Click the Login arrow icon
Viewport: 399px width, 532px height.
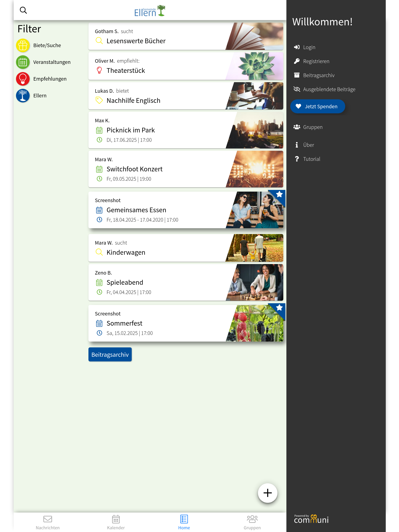[297, 47]
